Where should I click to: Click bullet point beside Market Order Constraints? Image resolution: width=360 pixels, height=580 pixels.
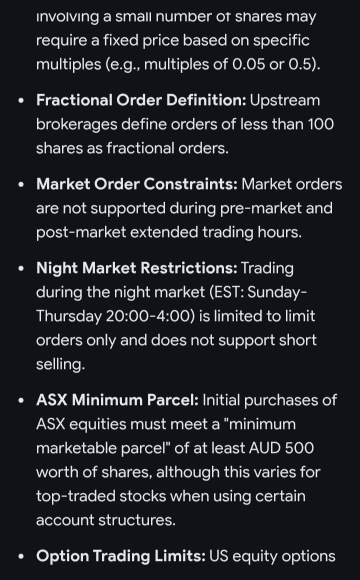click(22, 185)
